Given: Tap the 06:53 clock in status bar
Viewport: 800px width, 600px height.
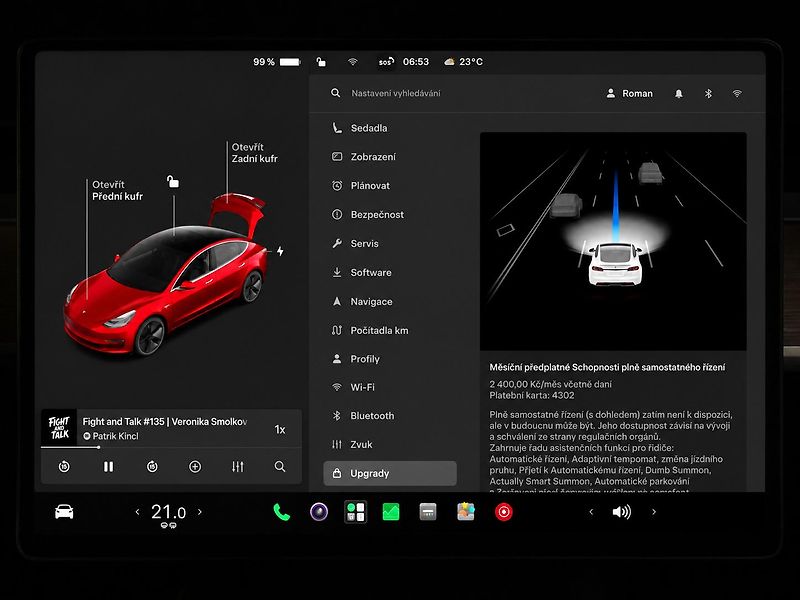Looking at the screenshot, I should coord(416,62).
